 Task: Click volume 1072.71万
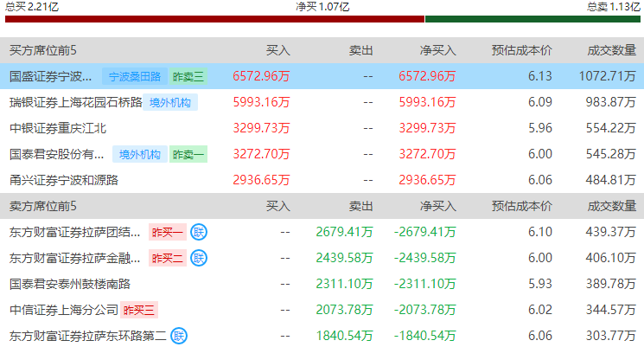608,76
